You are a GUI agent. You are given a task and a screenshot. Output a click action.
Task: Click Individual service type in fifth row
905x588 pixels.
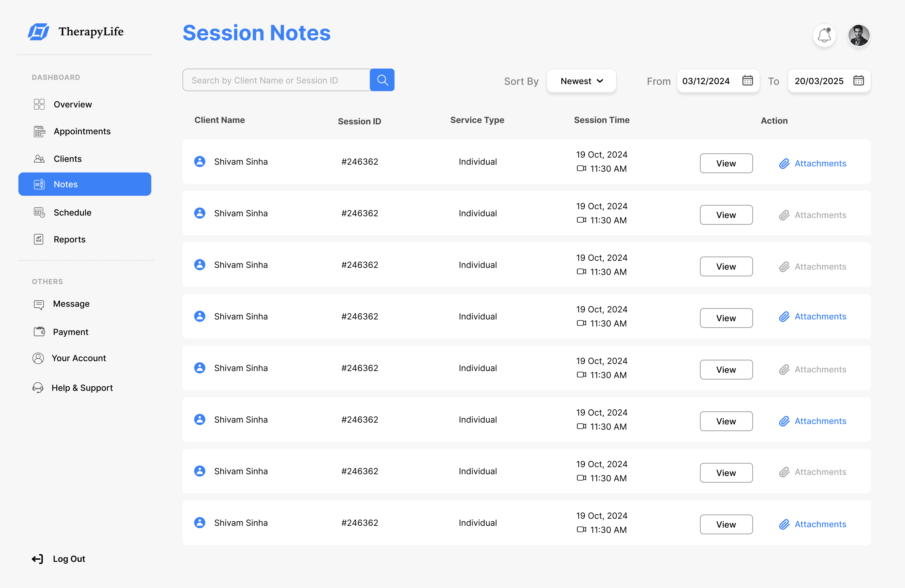coord(478,368)
